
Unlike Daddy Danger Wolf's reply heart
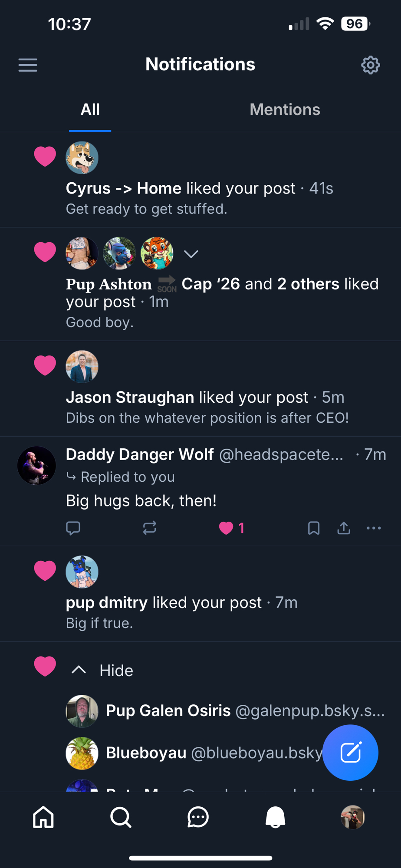point(232,528)
